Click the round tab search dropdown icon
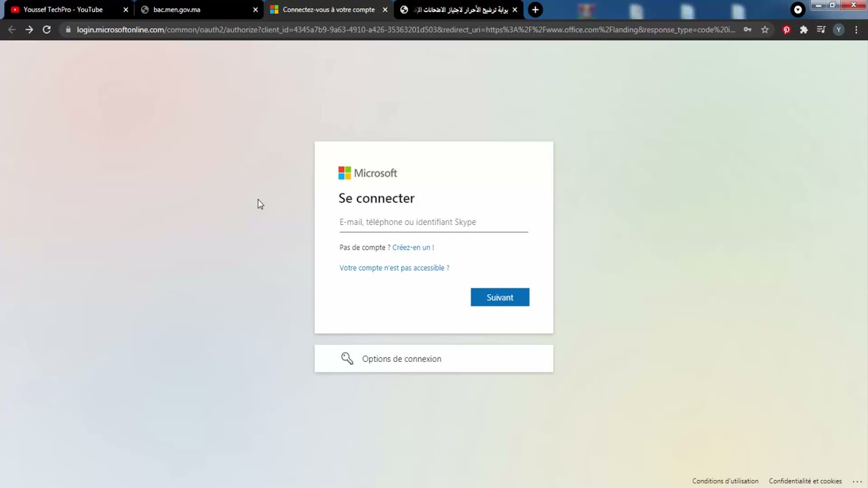Viewport: 868px width, 488px height. pos(798,9)
